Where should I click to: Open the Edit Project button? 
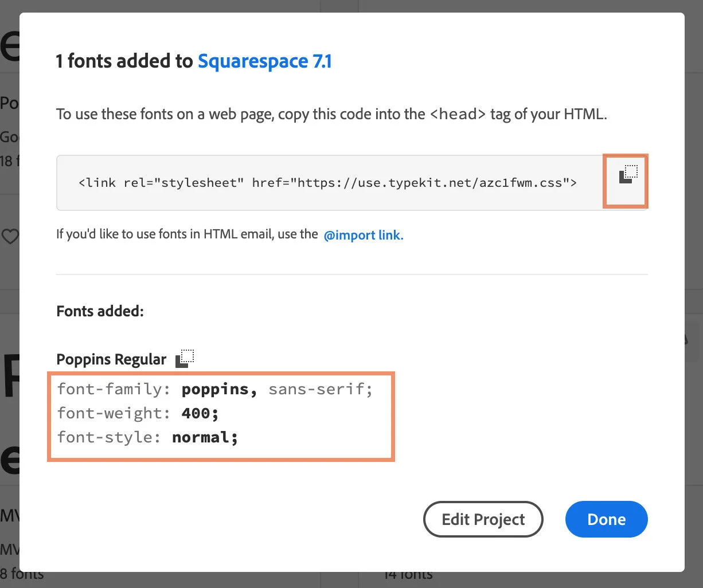483,519
